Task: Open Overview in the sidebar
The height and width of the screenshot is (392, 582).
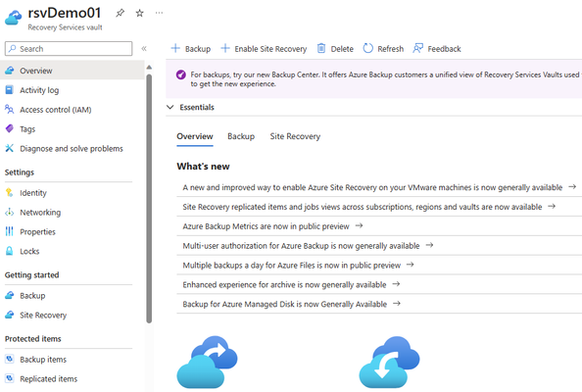Action: coord(72,71)
